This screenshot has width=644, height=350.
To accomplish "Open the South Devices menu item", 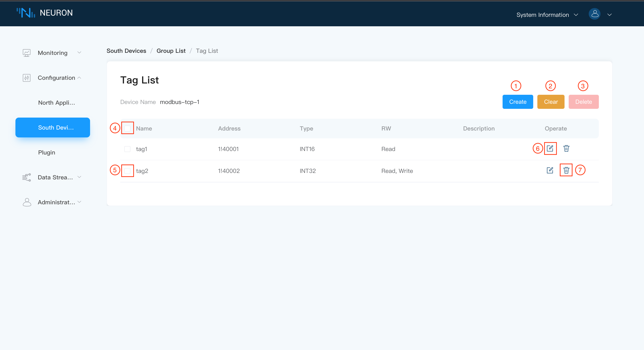I will (55, 127).
